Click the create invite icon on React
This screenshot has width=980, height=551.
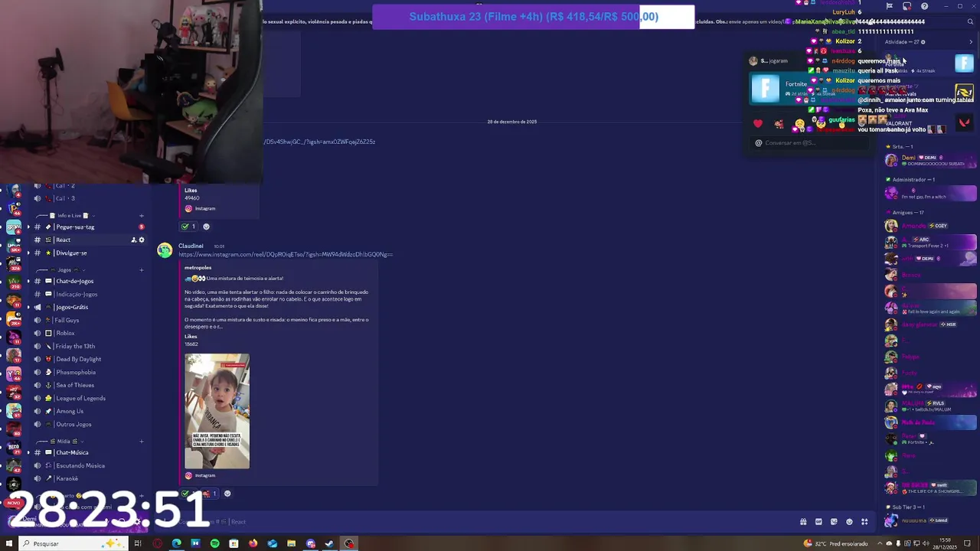133,240
